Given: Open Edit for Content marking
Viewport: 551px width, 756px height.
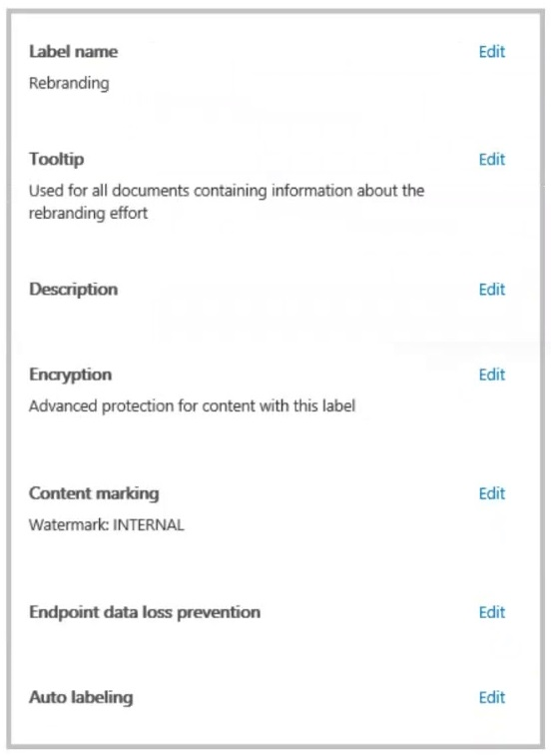Looking at the screenshot, I should pyautogui.click(x=492, y=493).
